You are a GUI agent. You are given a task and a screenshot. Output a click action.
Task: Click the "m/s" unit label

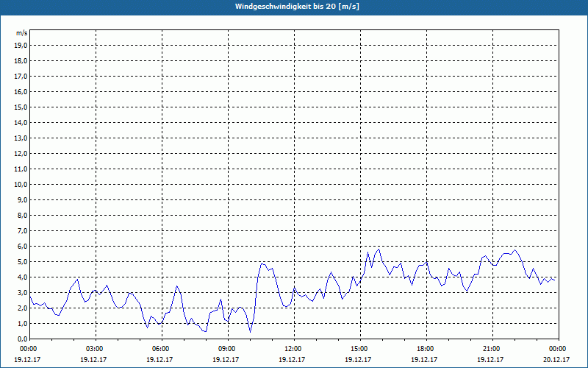22,33
